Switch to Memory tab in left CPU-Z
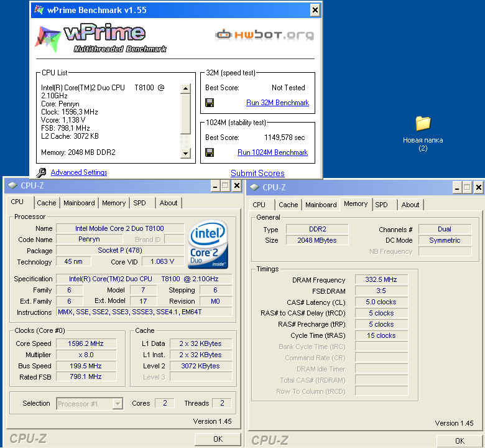This screenshot has width=485, height=448. click(114, 203)
